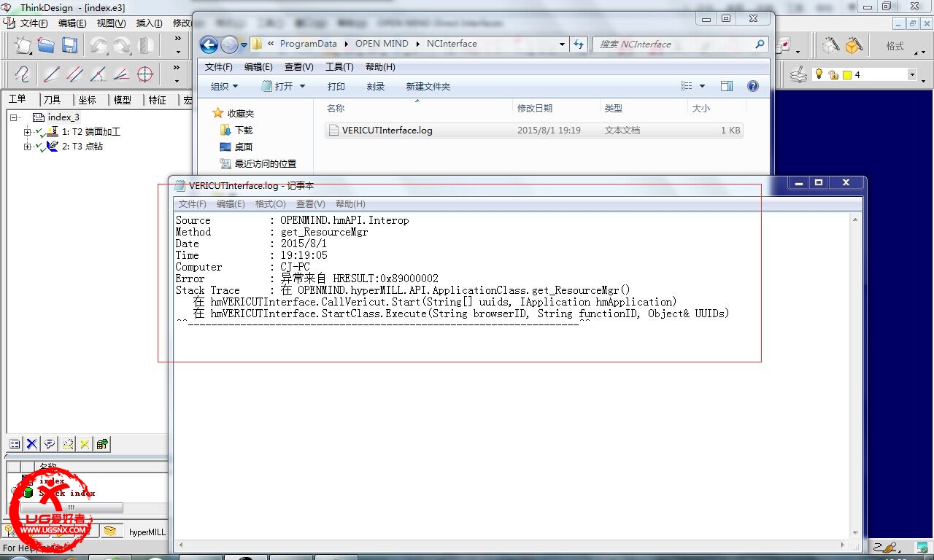The width and height of the screenshot is (934, 560).
Task: Click the Explorer Forward navigation button
Action: coord(229,44)
